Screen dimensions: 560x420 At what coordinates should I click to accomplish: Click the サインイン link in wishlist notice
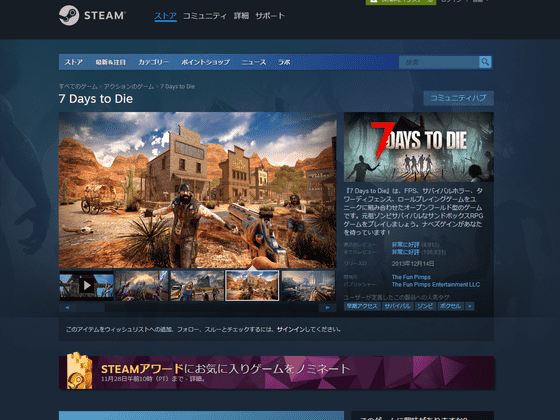291,329
